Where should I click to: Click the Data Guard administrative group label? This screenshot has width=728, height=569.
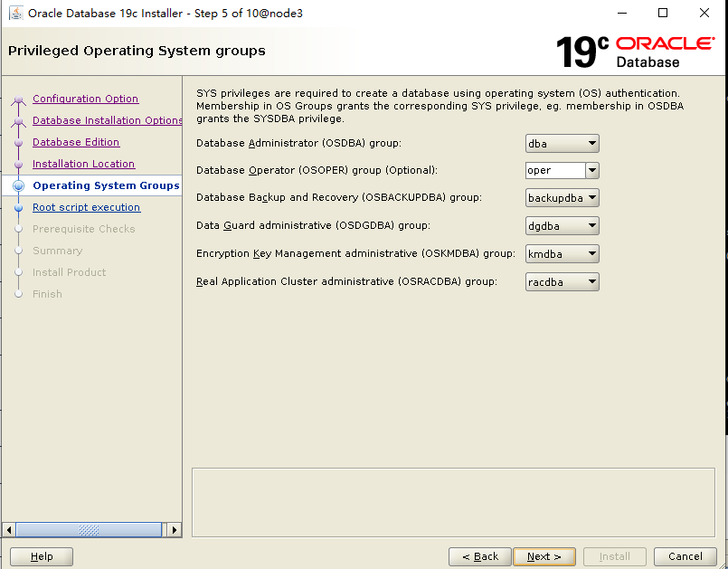pos(314,226)
